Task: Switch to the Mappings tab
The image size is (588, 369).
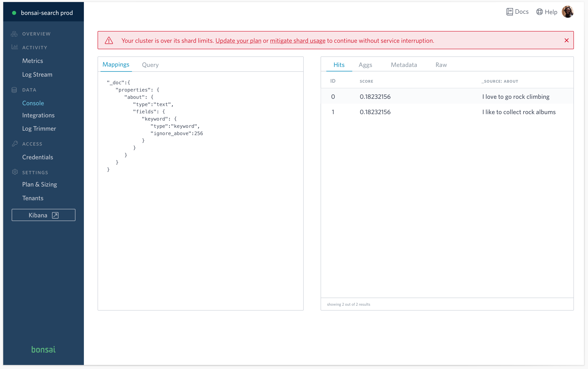Action: (x=116, y=65)
